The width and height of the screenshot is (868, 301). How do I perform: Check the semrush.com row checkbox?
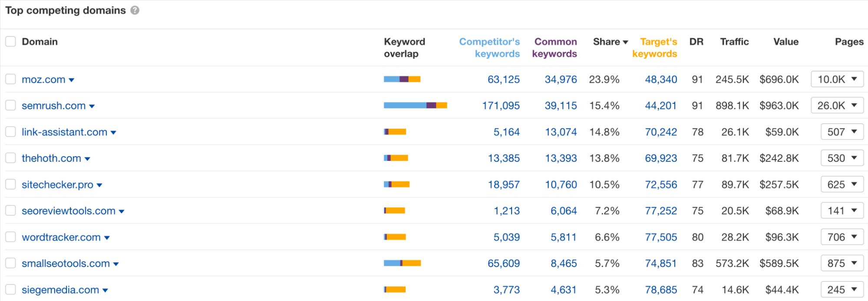[10, 105]
